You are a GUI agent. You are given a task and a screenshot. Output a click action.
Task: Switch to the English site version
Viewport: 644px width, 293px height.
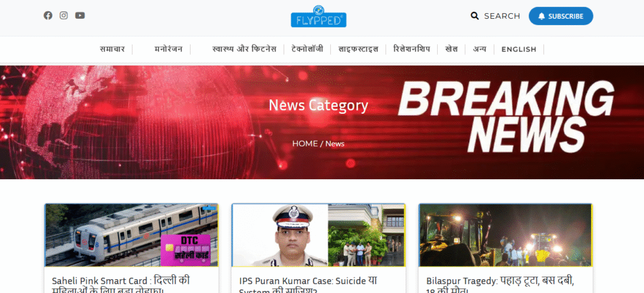(x=518, y=49)
